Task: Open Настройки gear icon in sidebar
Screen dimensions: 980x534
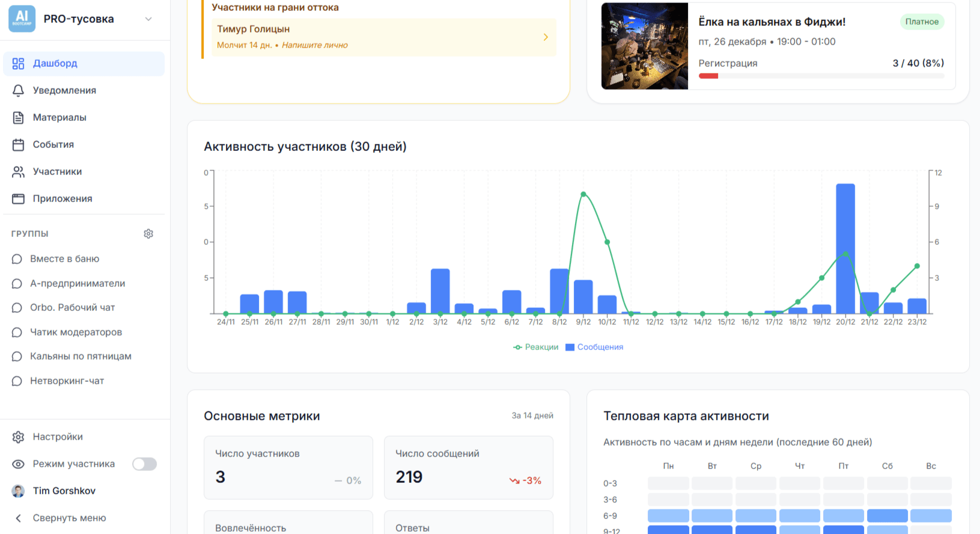Action: (19, 437)
